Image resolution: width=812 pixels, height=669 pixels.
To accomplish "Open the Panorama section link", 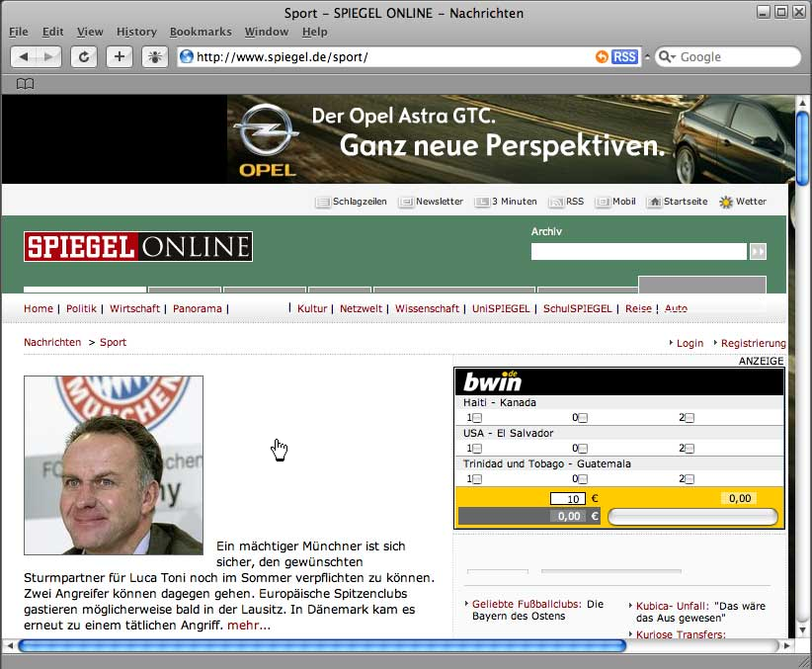I will tap(198, 309).
